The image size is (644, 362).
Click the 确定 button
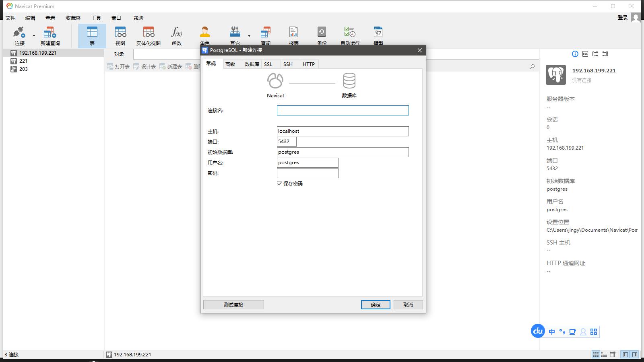(x=376, y=304)
